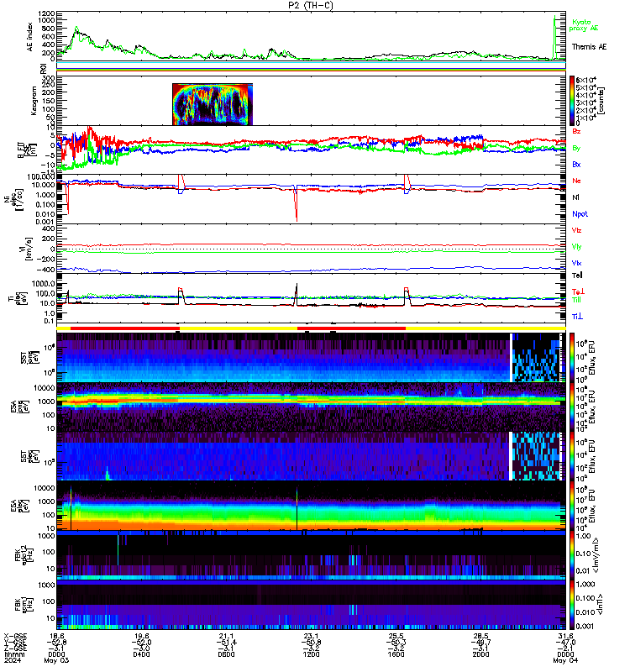The width and height of the screenshot is (630, 672).
Task: Click the SST ion spectrogram Eflux color bar
Action: pos(572,357)
